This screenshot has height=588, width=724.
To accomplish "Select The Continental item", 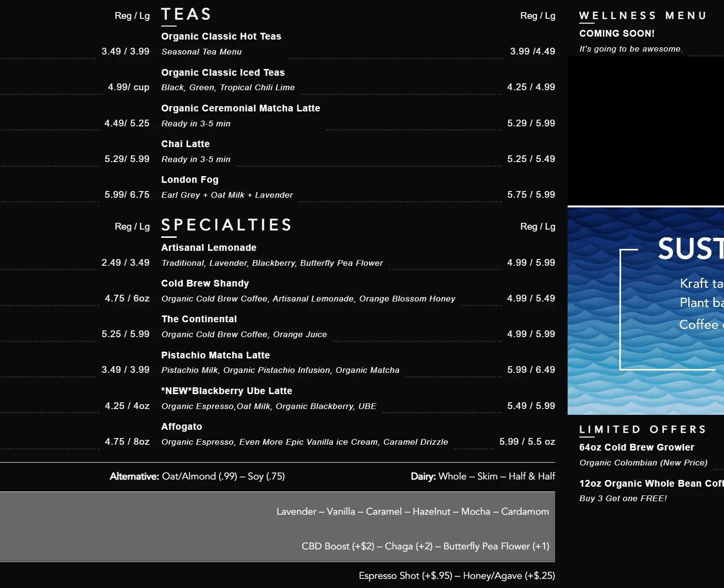I will [x=199, y=319].
